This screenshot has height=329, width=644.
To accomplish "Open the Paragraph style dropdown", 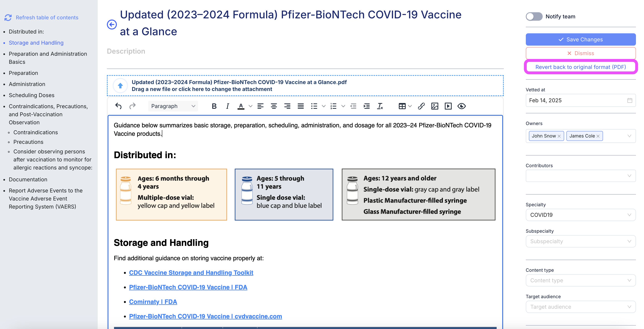I will 173,106.
